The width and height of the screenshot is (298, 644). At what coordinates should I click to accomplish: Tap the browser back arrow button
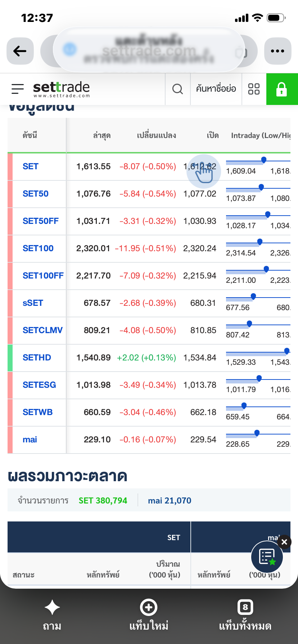(x=20, y=51)
